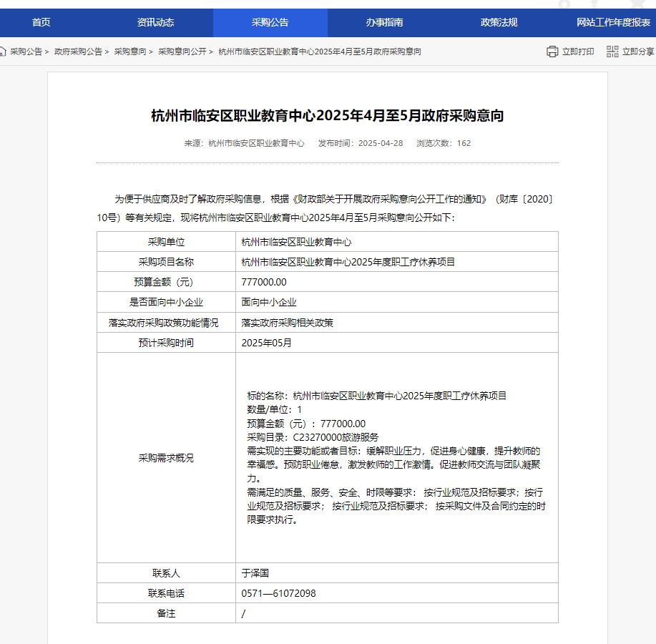Click the 777000.00 value in the 预算金额 row

(x=264, y=282)
